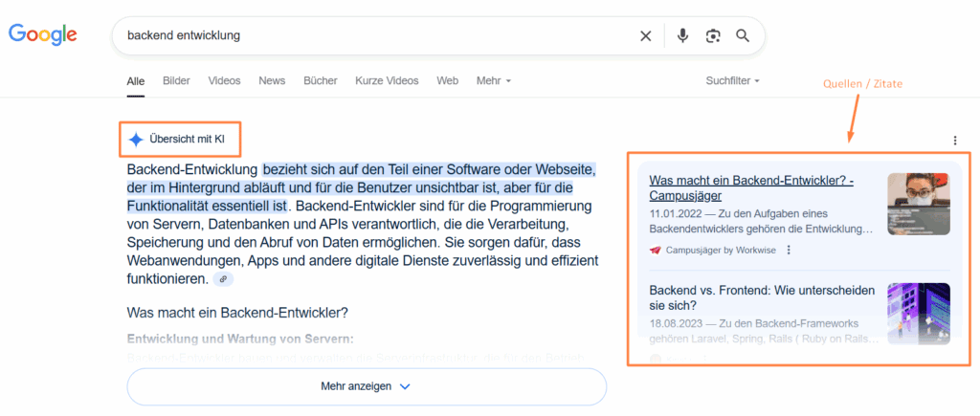The width and height of the screenshot is (980, 416).
Task: Click the Backend vs. Frontend thumbnail
Action: click(x=919, y=314)
